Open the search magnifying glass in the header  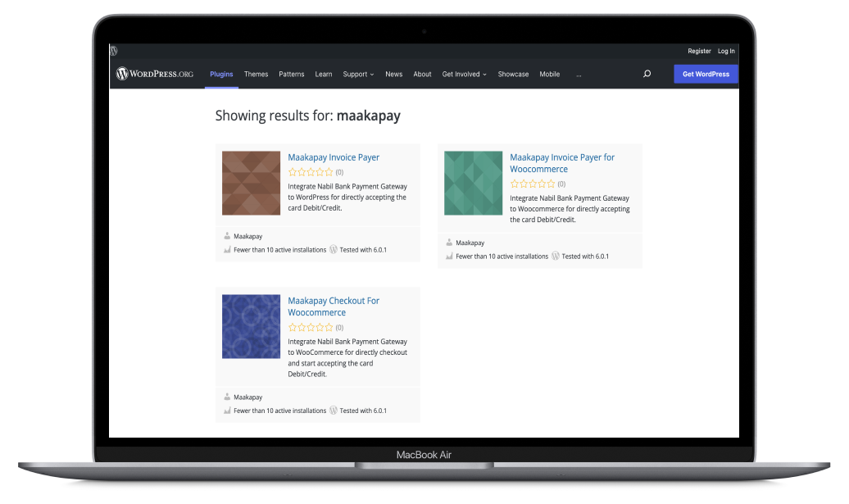coord(647,74)
